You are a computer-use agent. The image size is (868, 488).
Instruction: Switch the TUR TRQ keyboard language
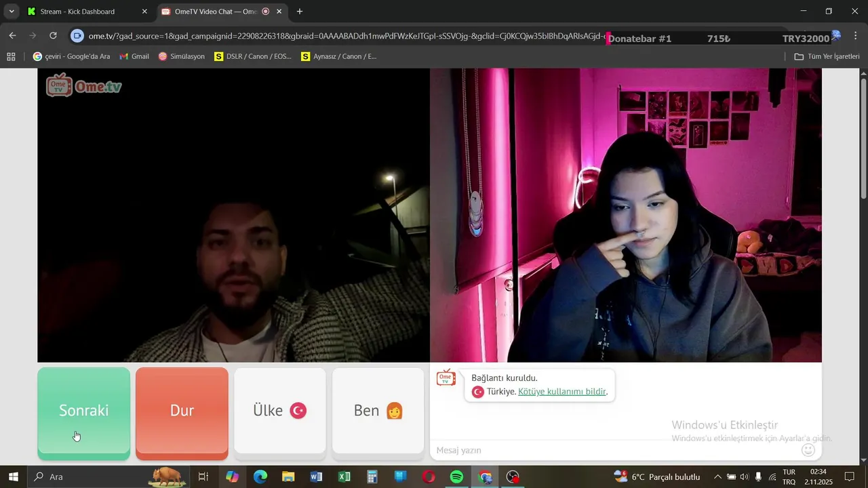tap(789, 476)
